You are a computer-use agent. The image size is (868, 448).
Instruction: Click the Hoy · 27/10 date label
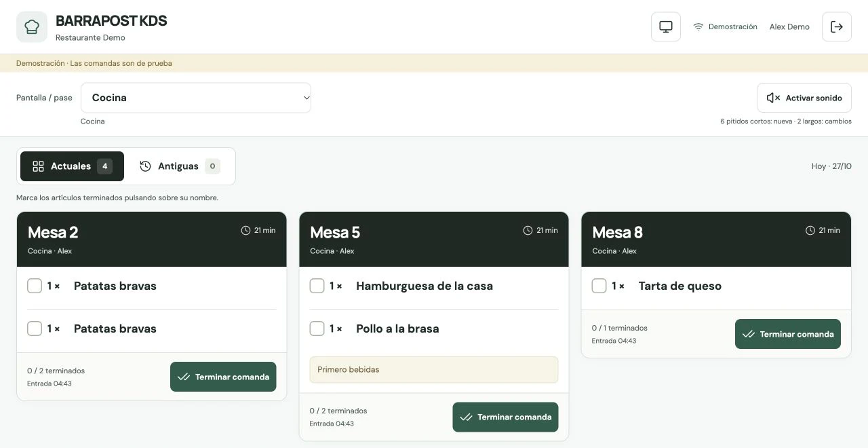tap(831, 166)
